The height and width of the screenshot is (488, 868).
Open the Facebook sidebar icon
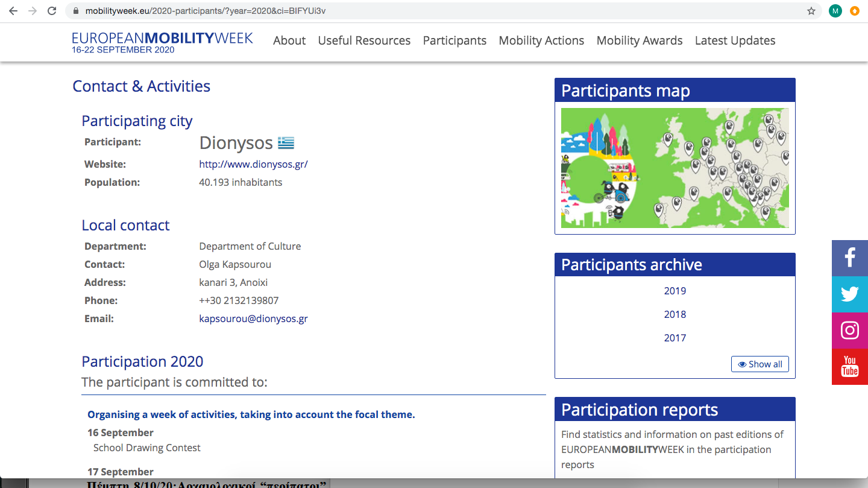click(850, 258)
